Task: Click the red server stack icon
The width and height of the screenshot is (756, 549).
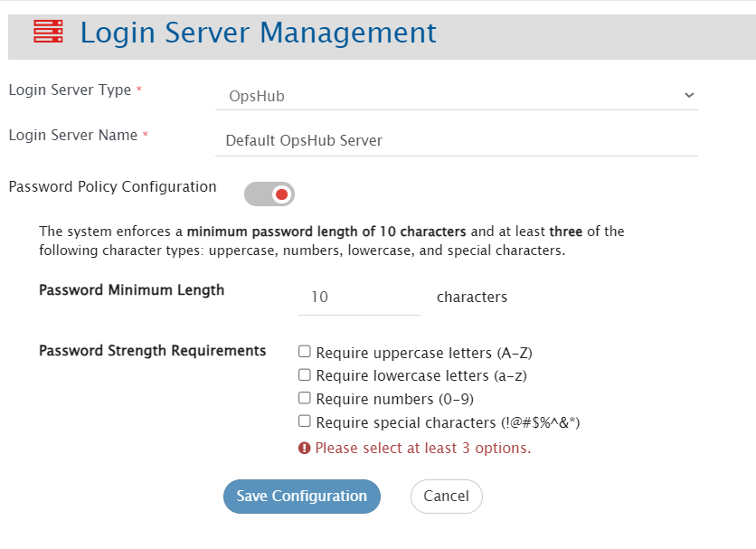Action: click(x=48, y=33)
